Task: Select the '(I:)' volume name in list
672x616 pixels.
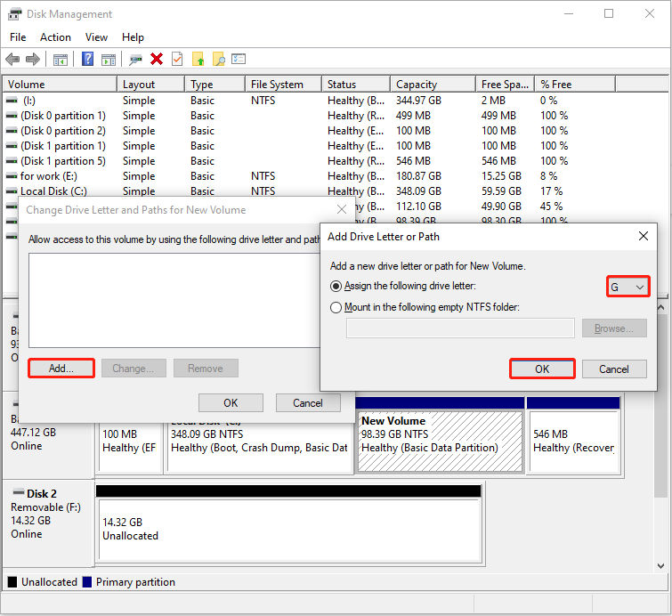Action: [29, 101]
